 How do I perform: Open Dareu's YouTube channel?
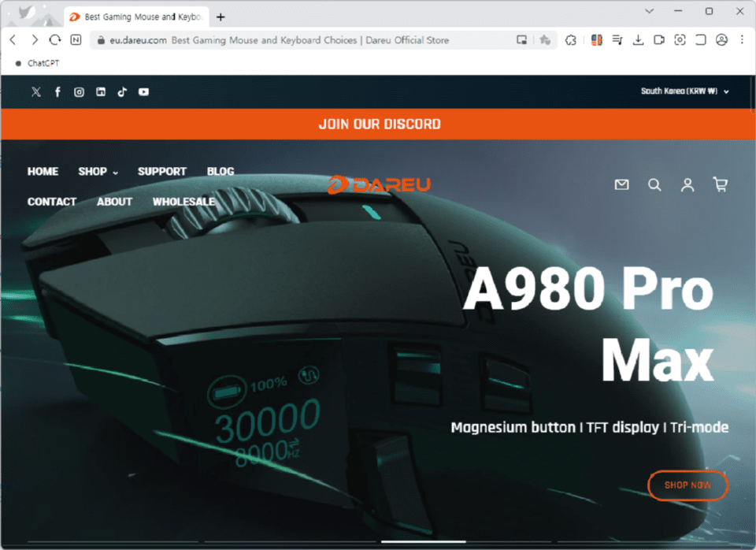click(143, 91)
